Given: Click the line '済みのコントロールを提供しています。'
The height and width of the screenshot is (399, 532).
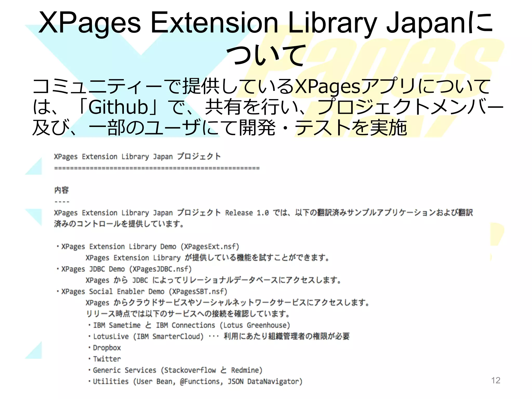Looking at the screenshot, I should coord(119,224).
